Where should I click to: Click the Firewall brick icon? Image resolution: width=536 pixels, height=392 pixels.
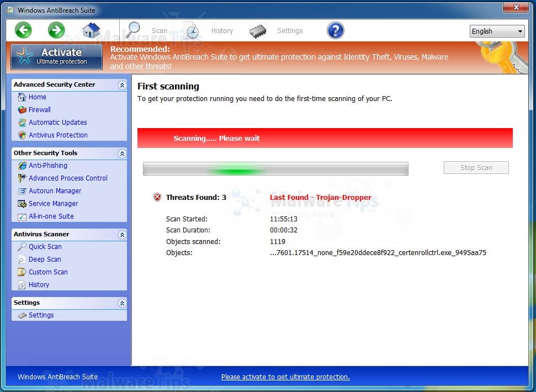[22, 110]
